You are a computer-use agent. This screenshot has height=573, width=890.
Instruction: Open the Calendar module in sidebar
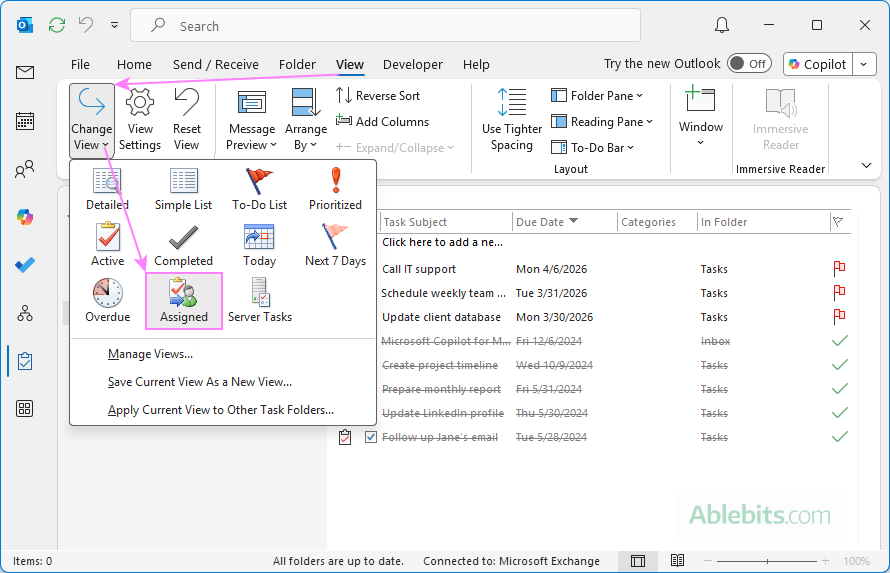tap(25, 121)
